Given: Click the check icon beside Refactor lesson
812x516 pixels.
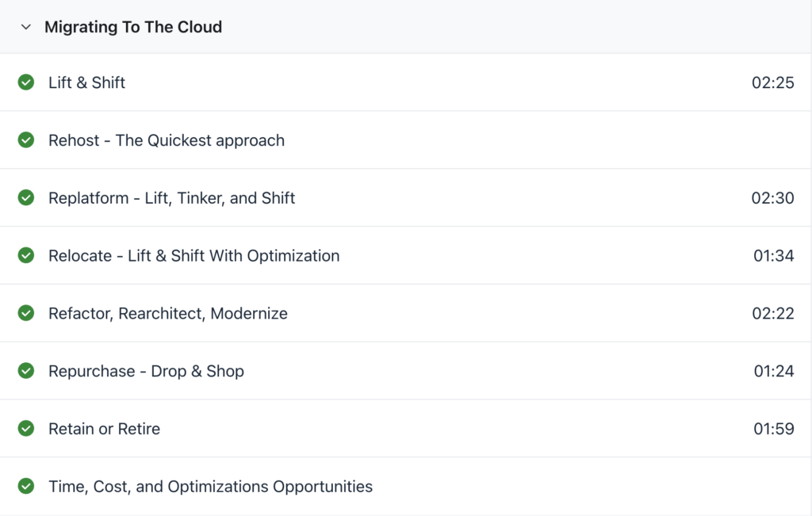Looking at the screenshot, I should click(26, 313).
